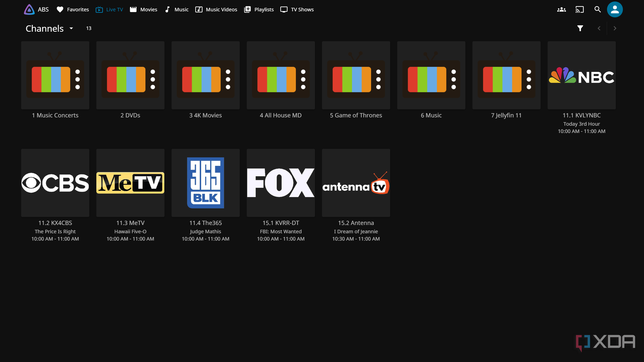Open the 3 4K Movies channel thumbnail

point(206,75)
